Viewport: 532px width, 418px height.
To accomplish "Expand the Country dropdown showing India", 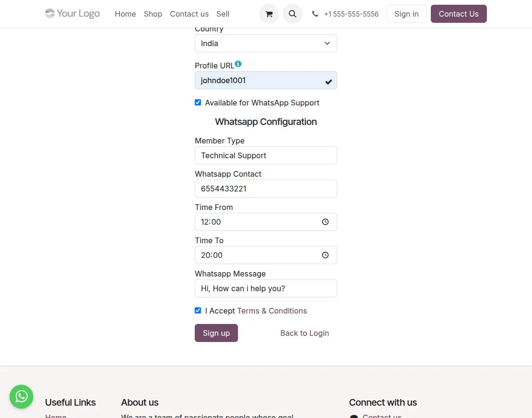I will 266,43.
